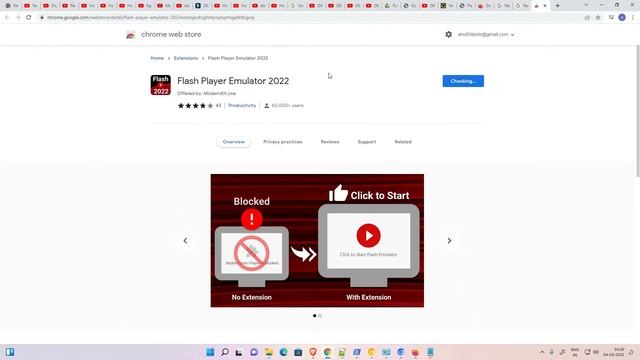
Task: Open the Chrome profile avatar
Action: pyautogui.click(x=622, y=18)
